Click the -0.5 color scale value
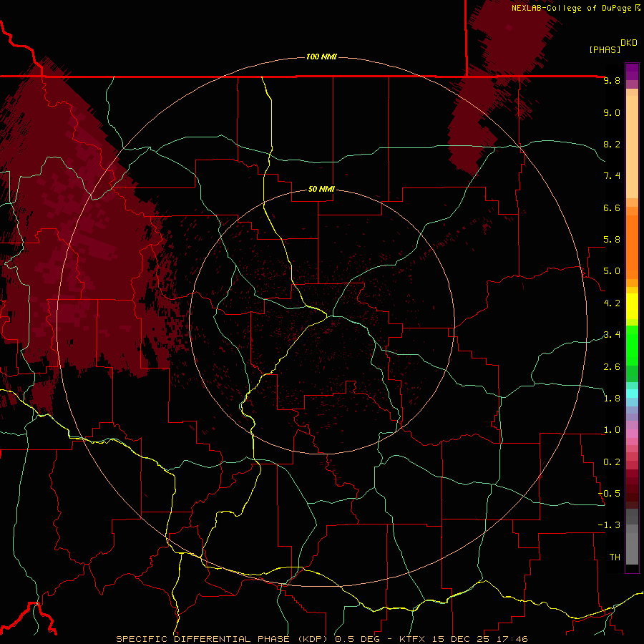 [x=609, y=494]
